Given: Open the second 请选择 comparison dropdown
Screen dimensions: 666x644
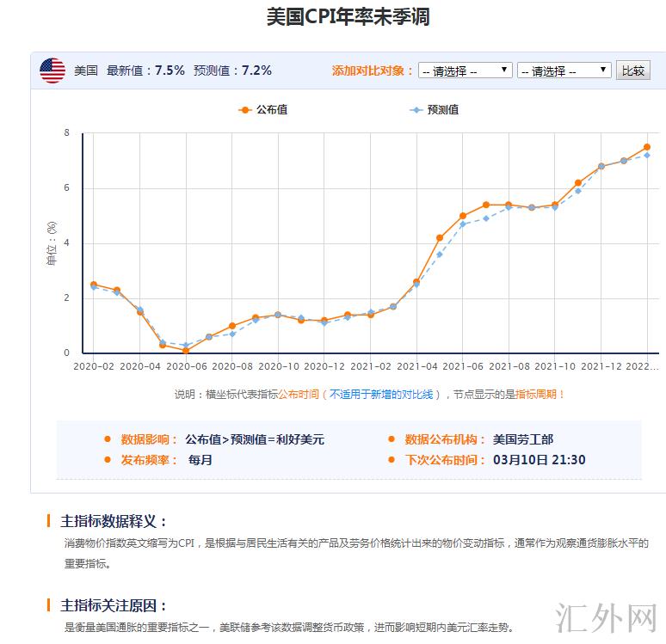Looking at the screenshot, I should (564, 71).
